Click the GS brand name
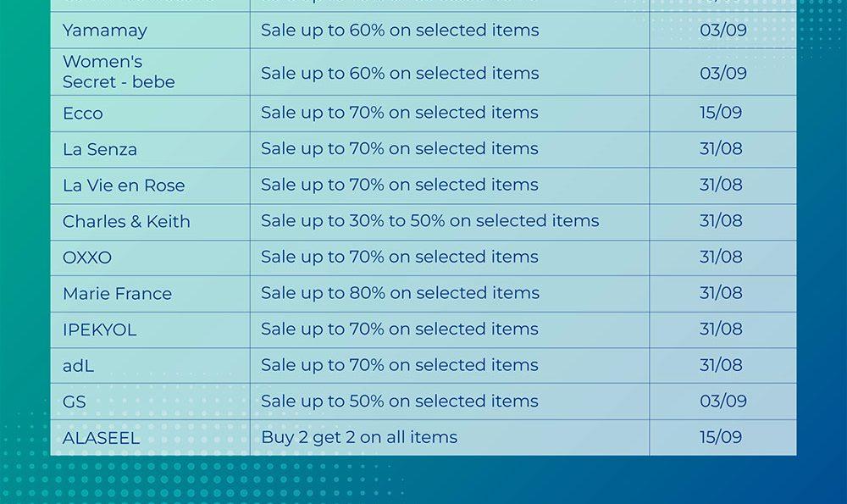 75,402
